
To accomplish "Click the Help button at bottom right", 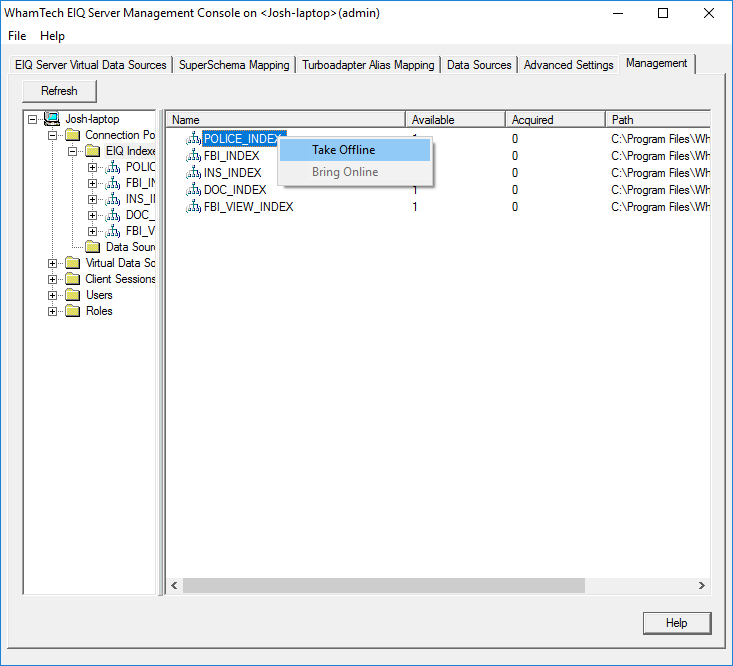I will pyautogui.click(x=677, y=623).
